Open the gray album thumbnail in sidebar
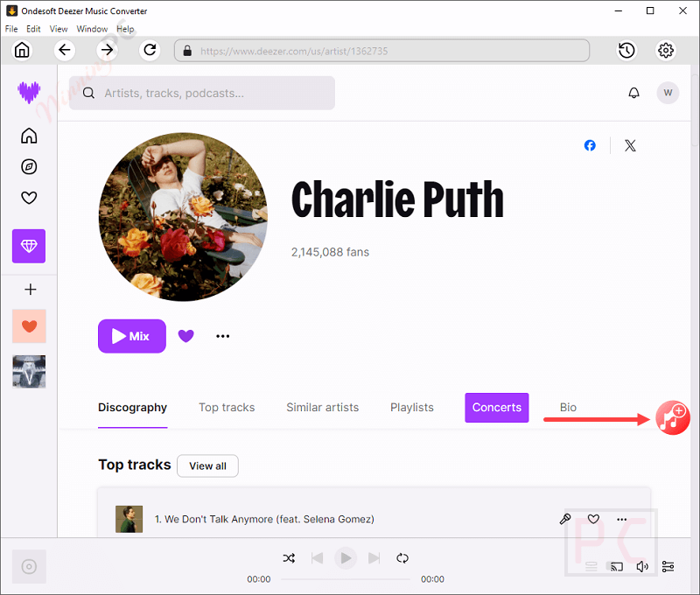This screenshot has height=595, width=700. [x=29, y=372]
